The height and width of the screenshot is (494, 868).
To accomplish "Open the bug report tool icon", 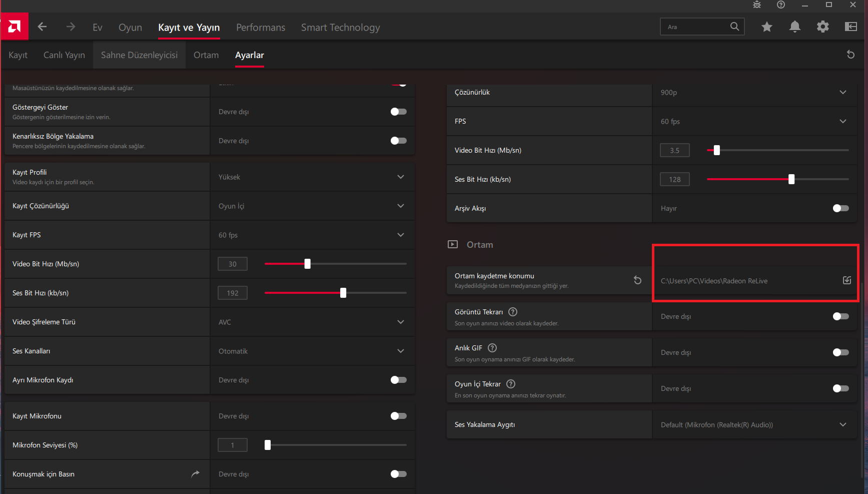I will (x=757, y=5).
